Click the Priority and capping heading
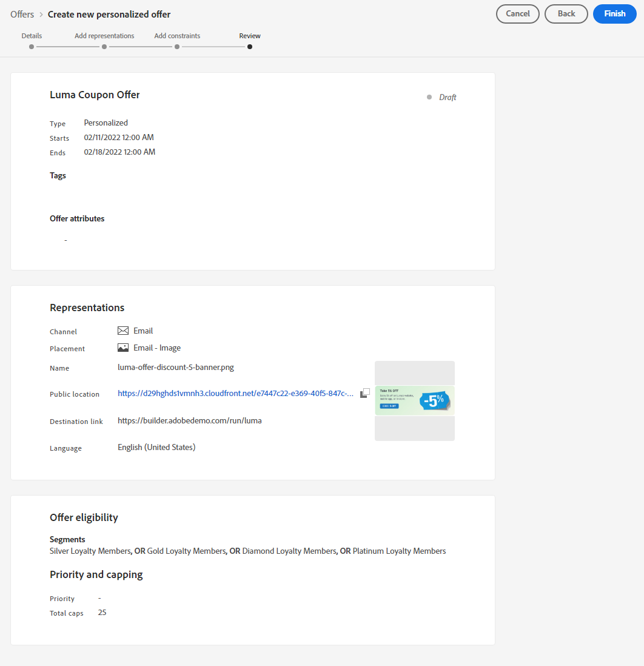The width and height of the screenshot is (644, 666). point(96,574)
